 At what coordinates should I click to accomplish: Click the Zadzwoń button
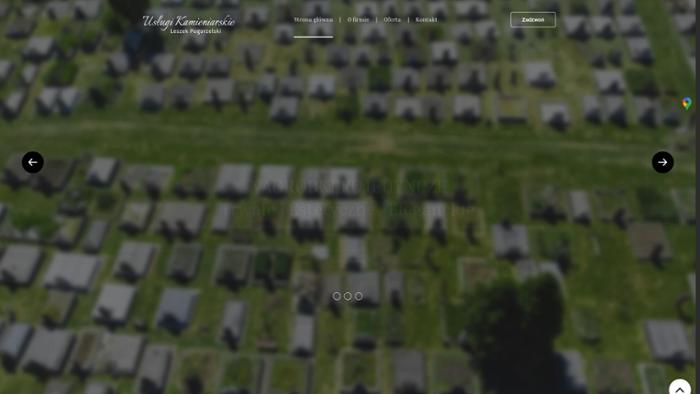click(533, 20)
